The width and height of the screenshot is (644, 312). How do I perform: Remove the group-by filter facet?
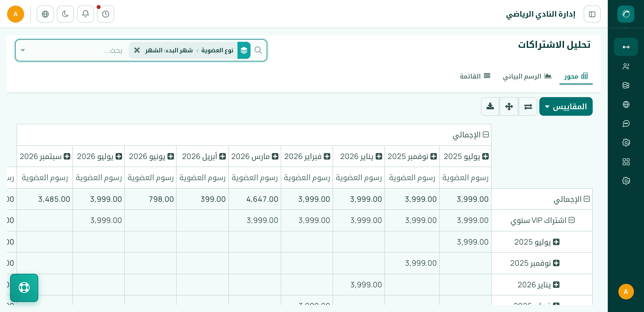click(137, 50)
